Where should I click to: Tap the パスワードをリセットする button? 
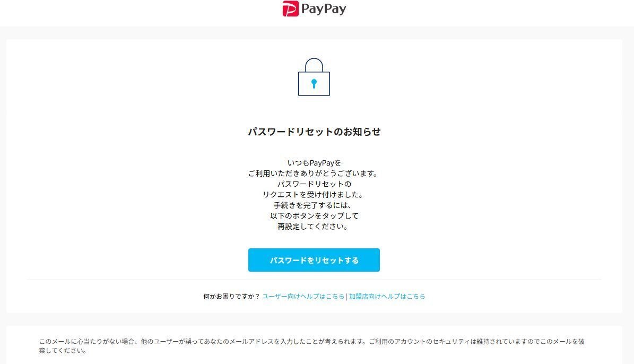(x=314, y=260)
